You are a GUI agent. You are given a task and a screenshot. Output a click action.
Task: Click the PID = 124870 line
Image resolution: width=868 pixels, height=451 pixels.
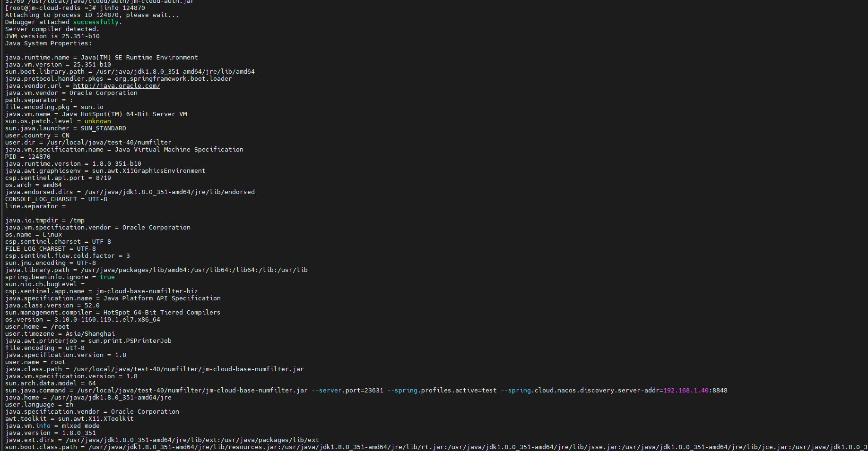tap(28, 157)
